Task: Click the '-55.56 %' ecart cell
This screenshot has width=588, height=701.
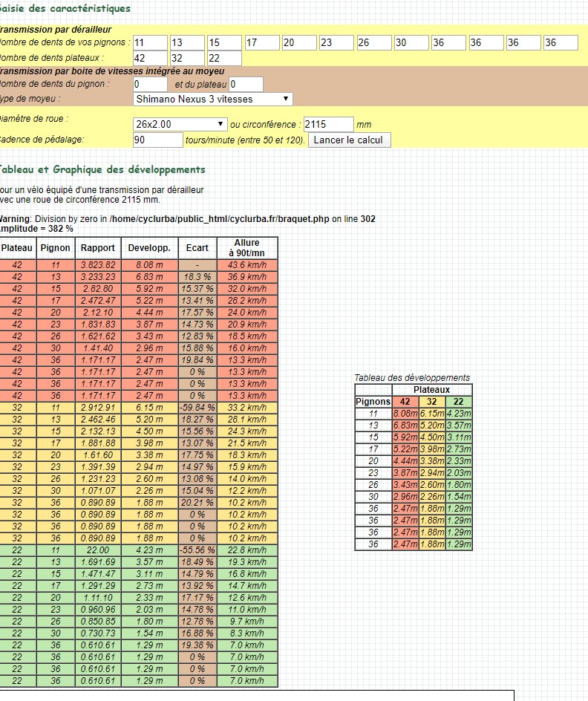Action: 197,550
